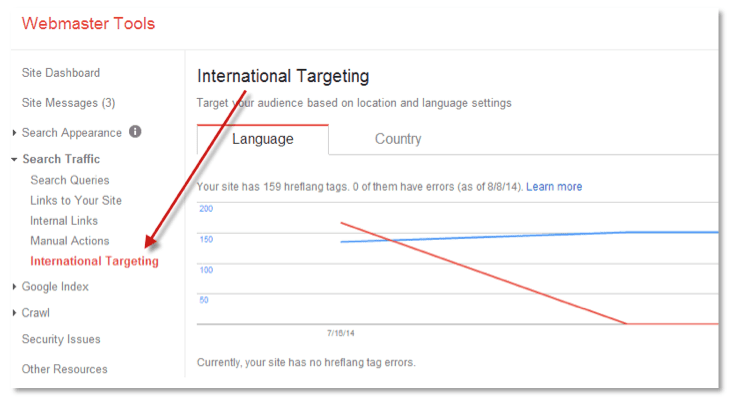Open Site Dashboard in sidebar

pos(61,73)
